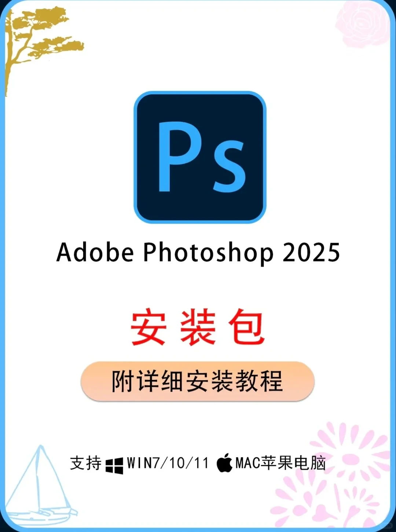The image size is (396, 532).
Task: Click the 2025 year in title
Action: tap(311, 253)
